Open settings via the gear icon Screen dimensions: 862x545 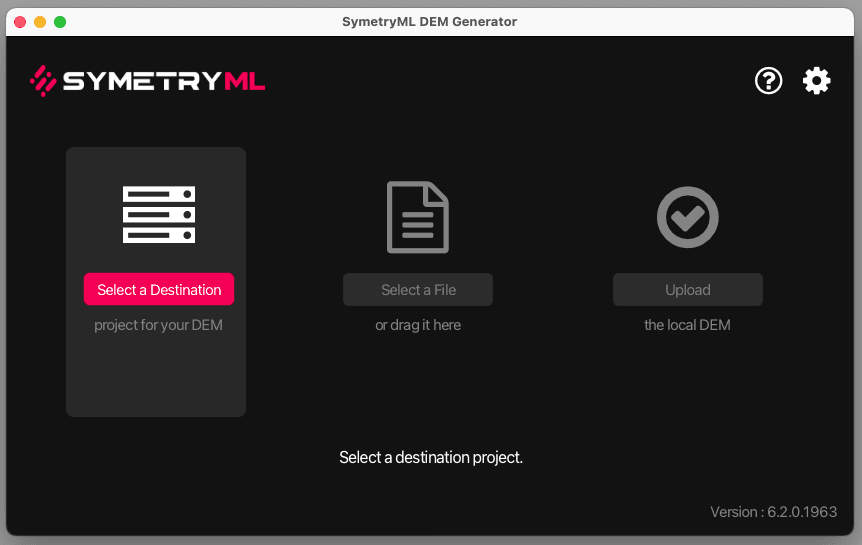[816, 81]
